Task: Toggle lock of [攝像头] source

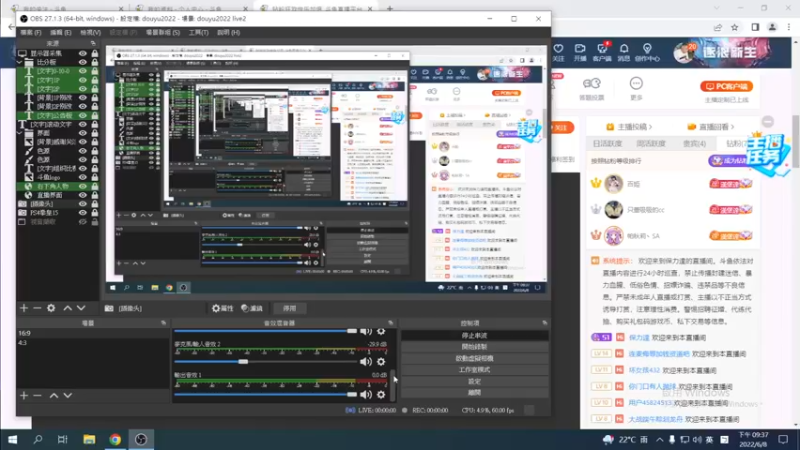Action: 94,204
